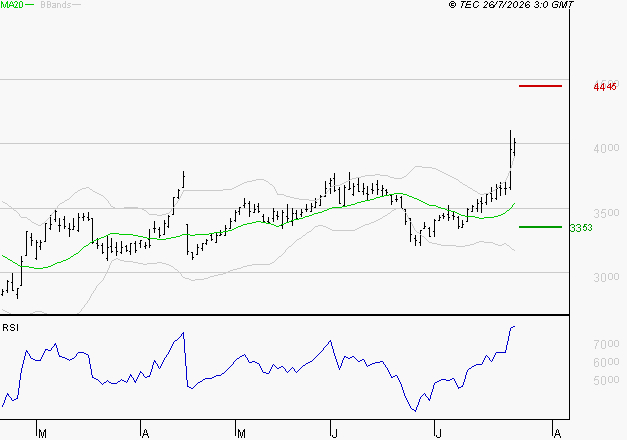627x440 pixels.
Task: Click the first J month marker
Action: pos(335,434)
